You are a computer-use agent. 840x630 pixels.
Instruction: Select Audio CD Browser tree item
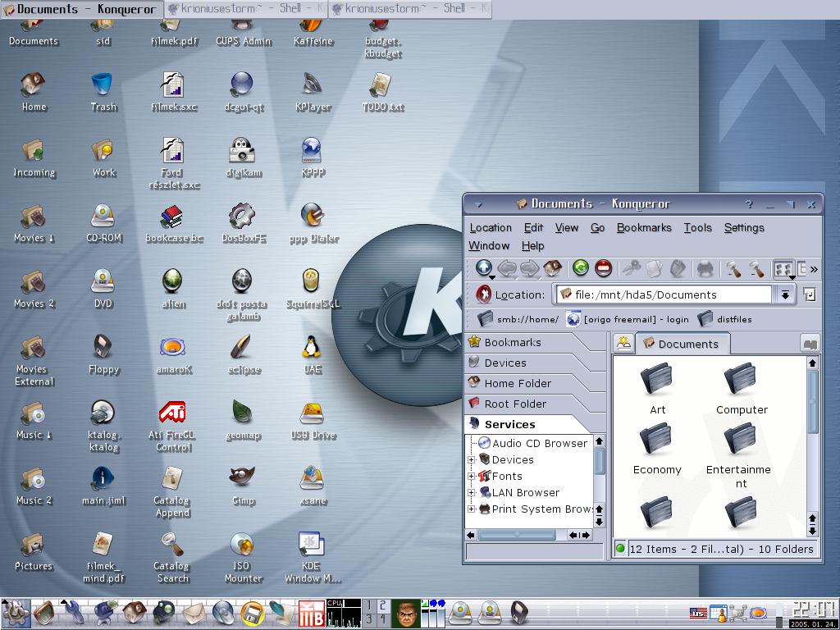click(x=533, y=443)
